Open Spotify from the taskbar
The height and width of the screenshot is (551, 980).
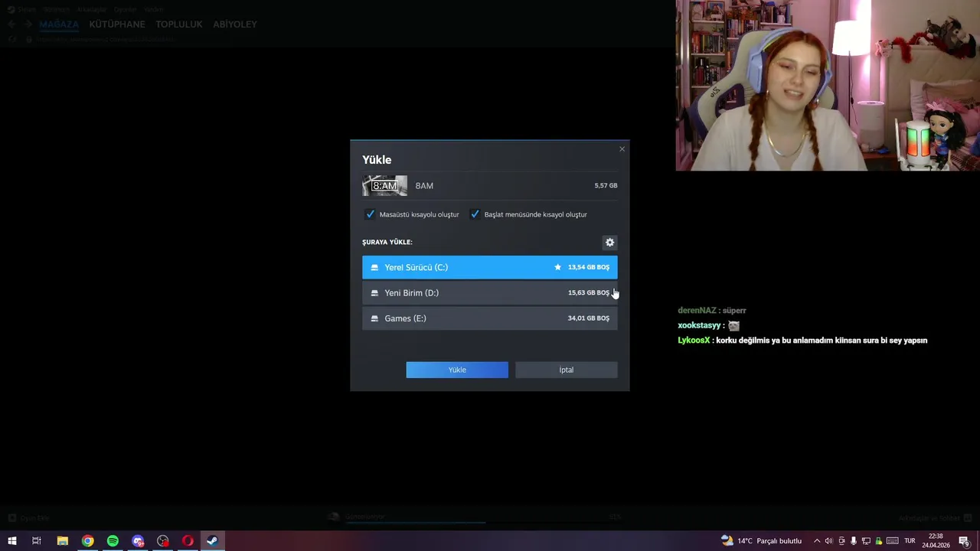[x=113, y=541]
